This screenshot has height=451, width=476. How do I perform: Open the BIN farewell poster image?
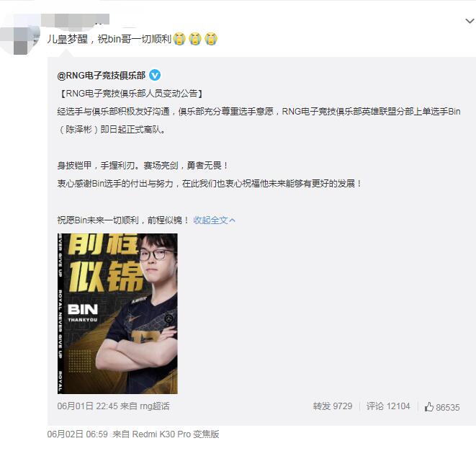117,313
